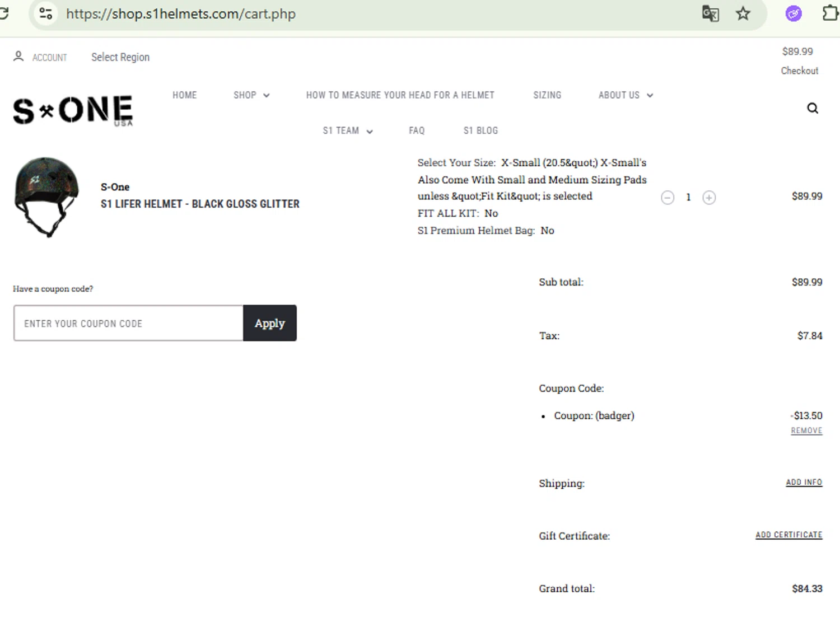Viewport: 840px width, 627px height.
Task: Click the quantity value 1
Action: click(688, 198)
